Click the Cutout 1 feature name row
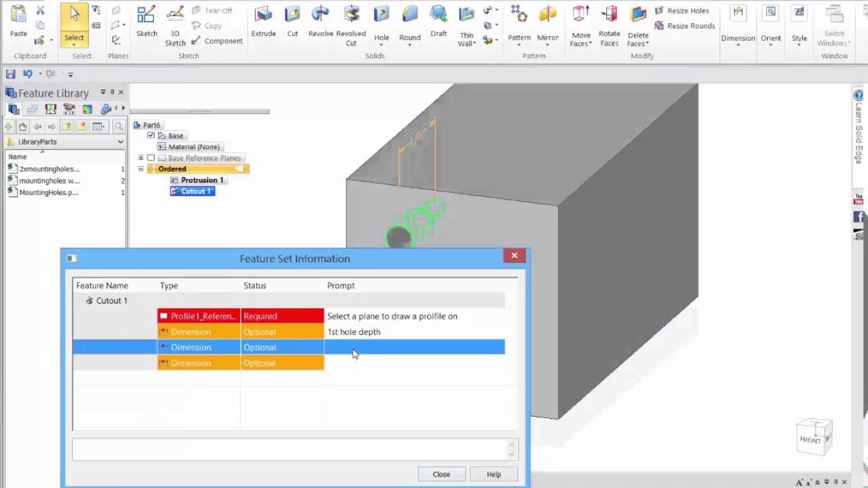The width and height of the screenshot is (868, 488). pyautogui.click(x=289, y=300)
